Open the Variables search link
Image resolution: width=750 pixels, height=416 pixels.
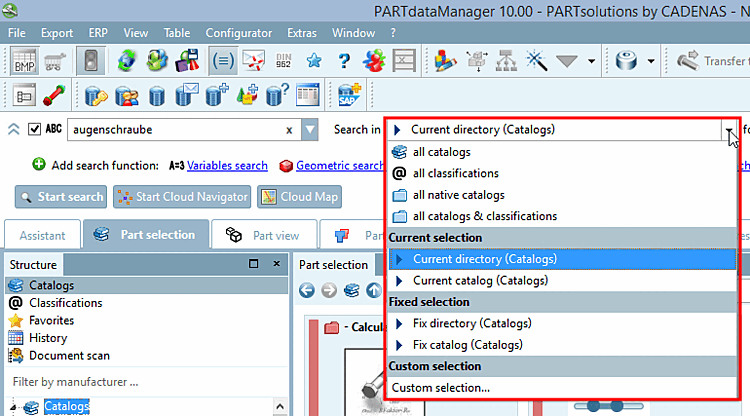[227, 165]
